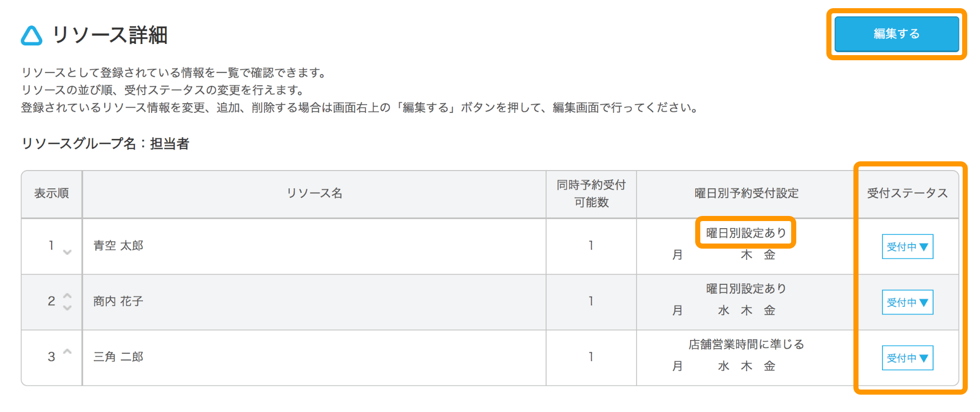980x412 pixels.
Task: Click 曜日別設定あり label for 商内 花子
Action: point(746,288)
